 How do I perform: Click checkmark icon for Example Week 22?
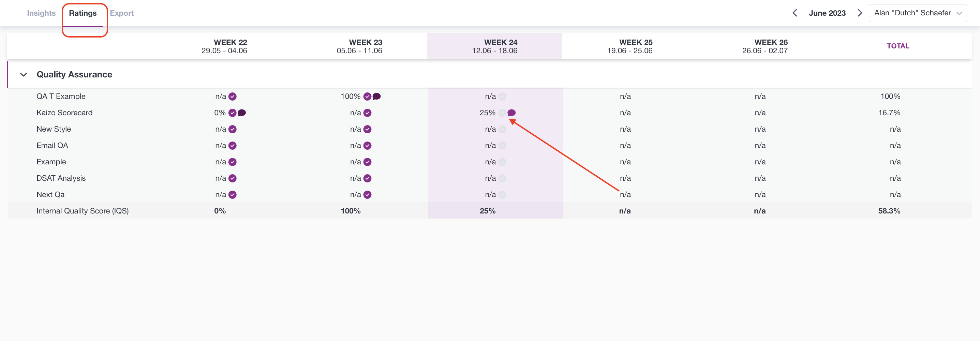tap(233, 162)
